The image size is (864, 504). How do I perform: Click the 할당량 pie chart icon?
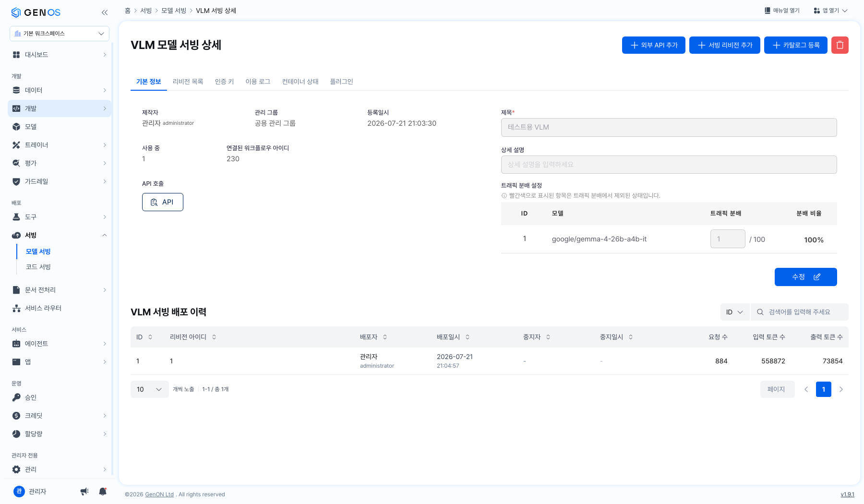16,434
